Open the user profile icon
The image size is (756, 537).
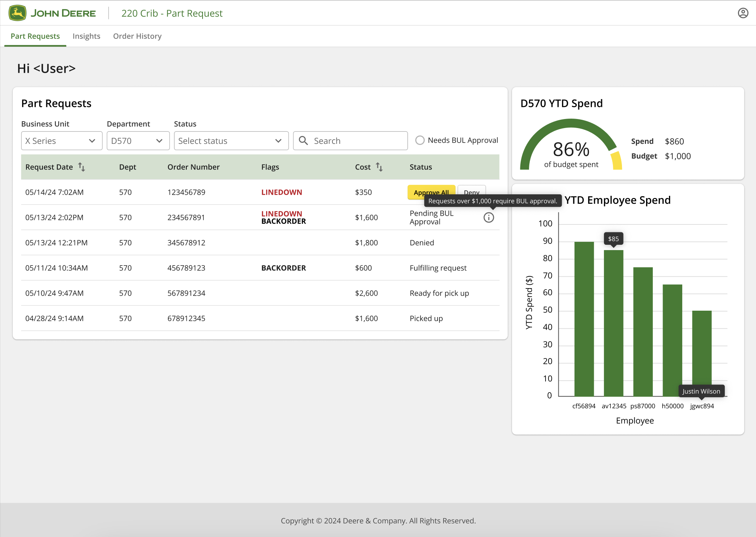pos(743,13)
